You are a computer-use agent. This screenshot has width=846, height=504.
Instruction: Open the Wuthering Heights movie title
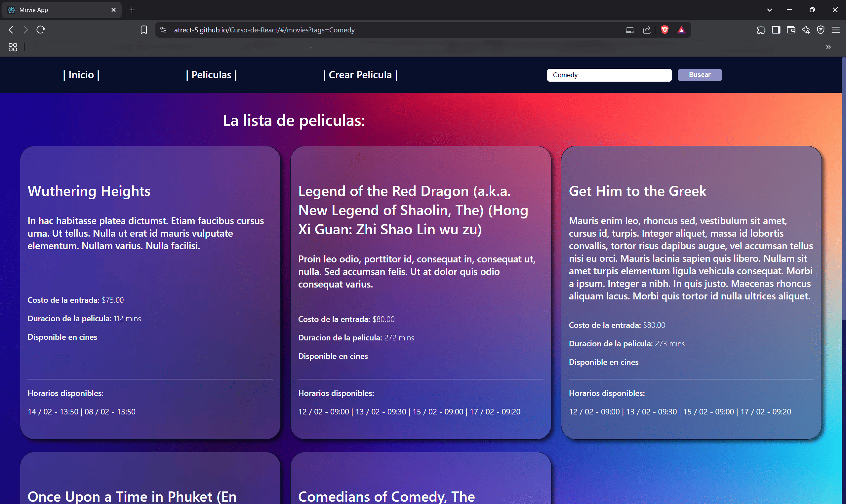tap(89, 191)
